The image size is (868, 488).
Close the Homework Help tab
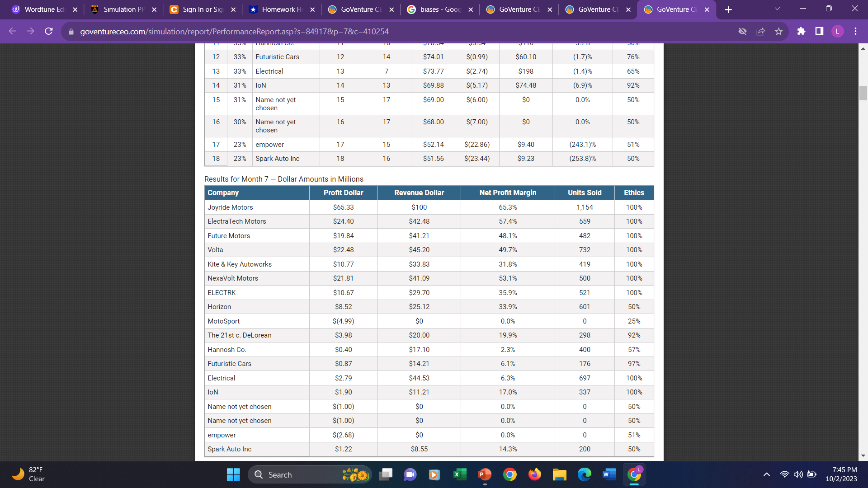[312, 9]
